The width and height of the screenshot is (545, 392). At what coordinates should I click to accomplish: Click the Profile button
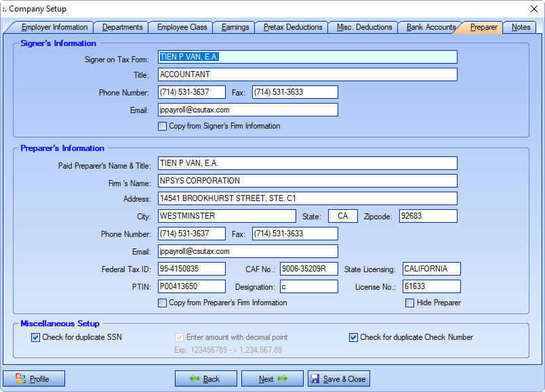tap(34, 378)
